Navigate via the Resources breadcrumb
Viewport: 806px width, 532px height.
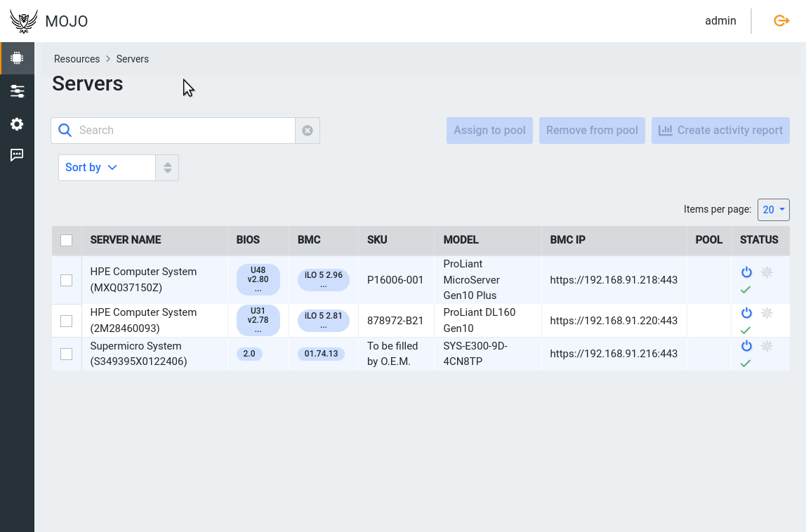[x=77, y=59]
